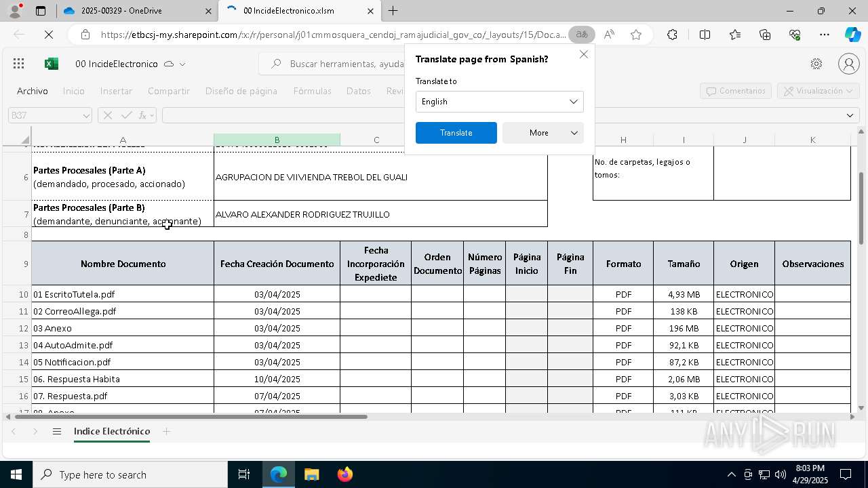This screenshot has width=868, height=488.
Task: Click the cloud save status icon
Action: [x=169, y=64]
